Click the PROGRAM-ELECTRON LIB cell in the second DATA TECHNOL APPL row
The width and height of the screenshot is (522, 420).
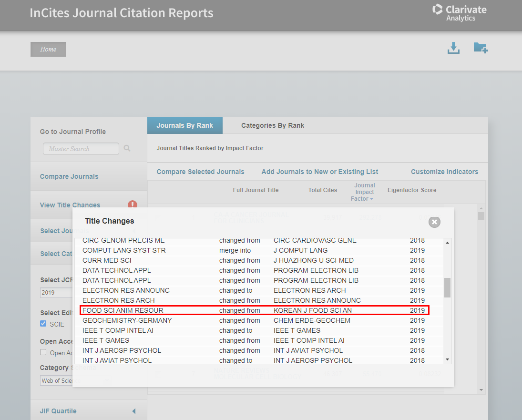(x=316, y=280)
